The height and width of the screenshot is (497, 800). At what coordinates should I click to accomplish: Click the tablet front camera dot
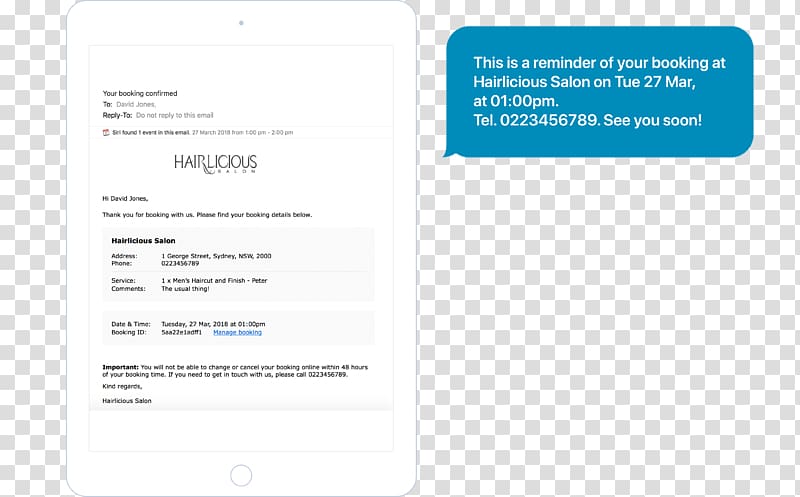tap(241, 23)
